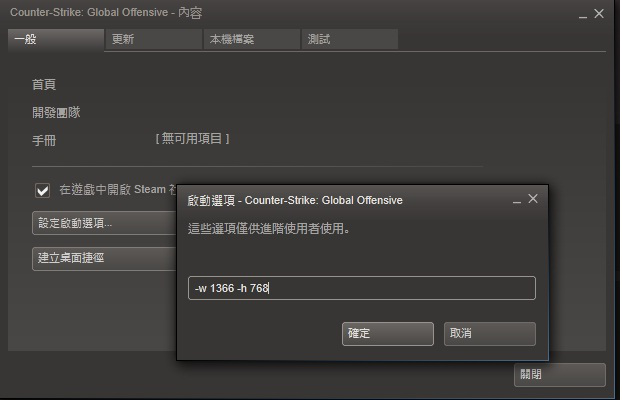
Task: Switch to the 一般 tab
Action: (x=56, y=39)
